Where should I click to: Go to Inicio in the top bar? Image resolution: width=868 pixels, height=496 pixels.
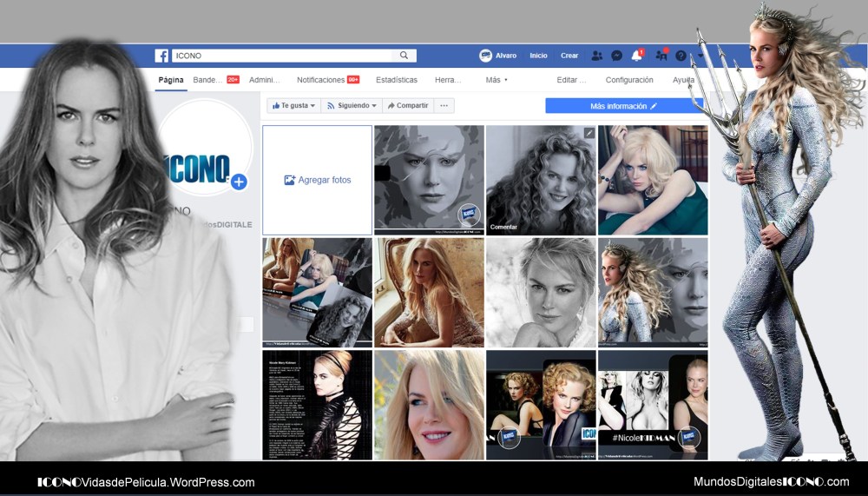(538, 56)
